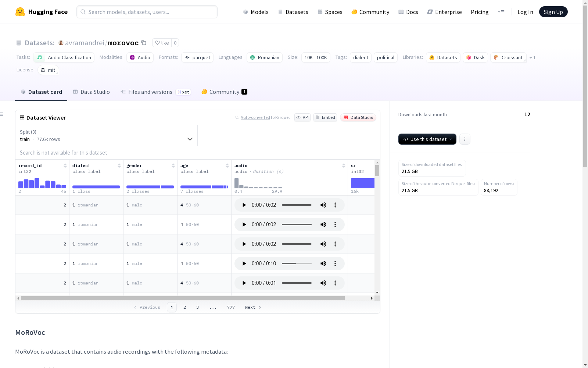The width and height of the screenshot is (588, 368).
Task: Go to page 3 of the viewer
Action: tap(197, 307)
